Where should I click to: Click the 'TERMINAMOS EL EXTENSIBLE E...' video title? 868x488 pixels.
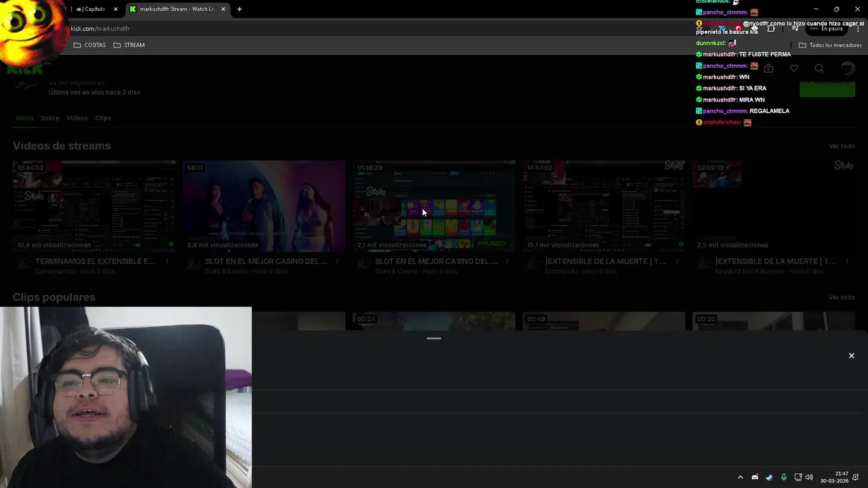coord(95,261)
